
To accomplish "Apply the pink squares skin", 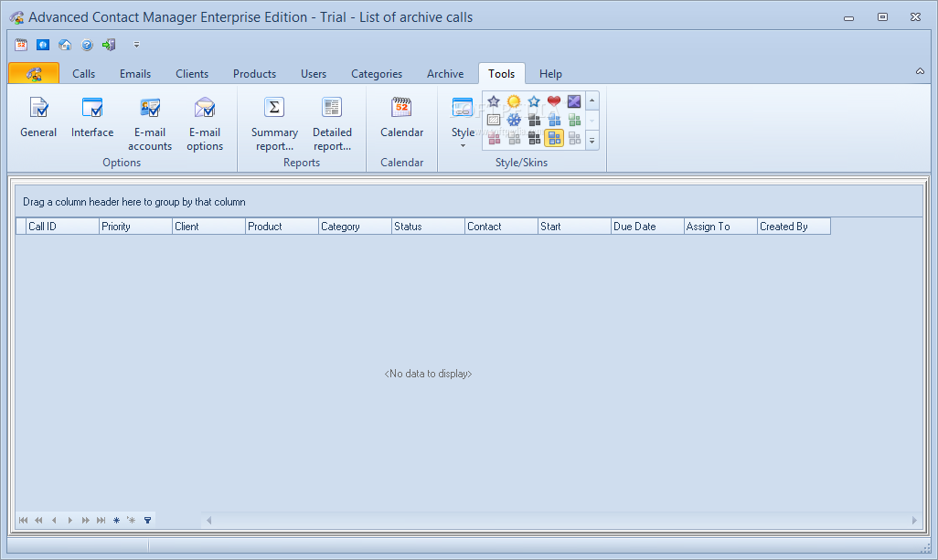I will 494,139.
